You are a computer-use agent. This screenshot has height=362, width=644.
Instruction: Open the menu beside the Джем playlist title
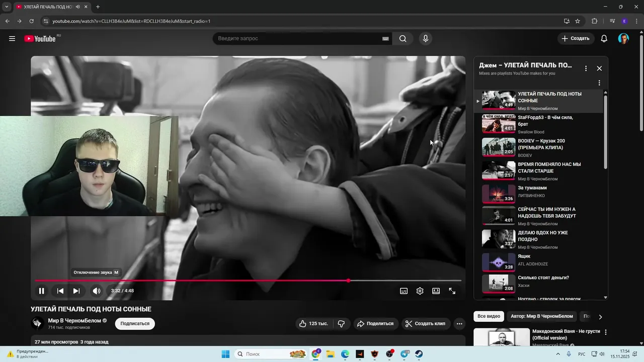[x=586, y=68]
